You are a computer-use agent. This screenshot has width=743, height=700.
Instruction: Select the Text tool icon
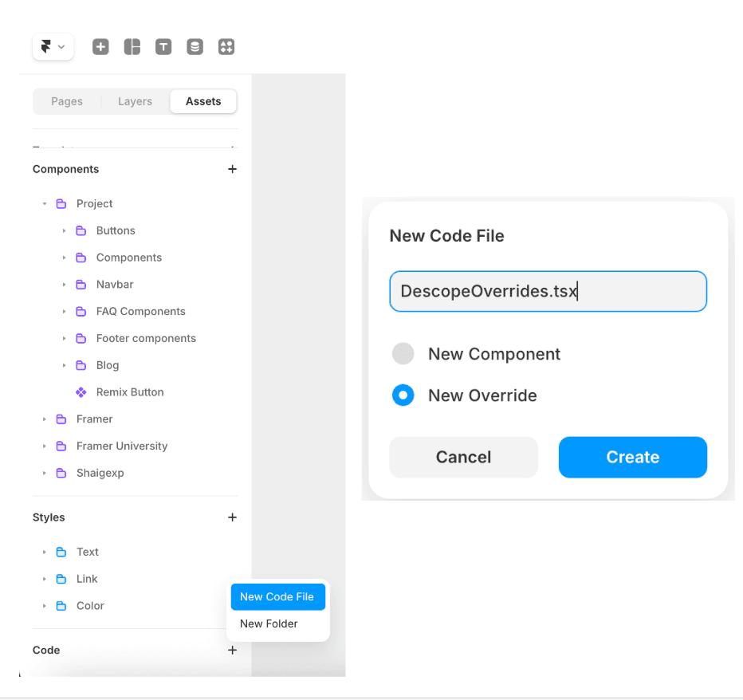(x=163, y=47)
